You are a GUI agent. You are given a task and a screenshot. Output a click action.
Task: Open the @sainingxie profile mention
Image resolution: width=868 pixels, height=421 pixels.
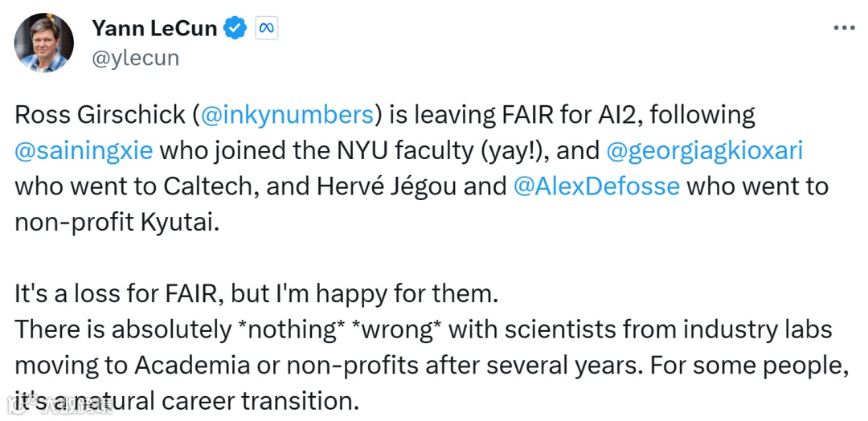point(84,150)
